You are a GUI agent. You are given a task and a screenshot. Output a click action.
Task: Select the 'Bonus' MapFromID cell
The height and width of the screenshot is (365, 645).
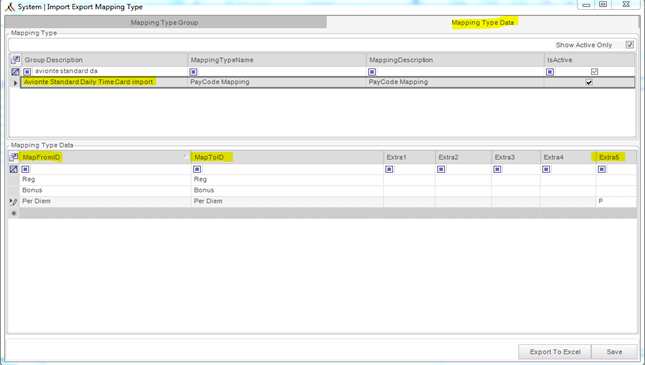[105, 191]
